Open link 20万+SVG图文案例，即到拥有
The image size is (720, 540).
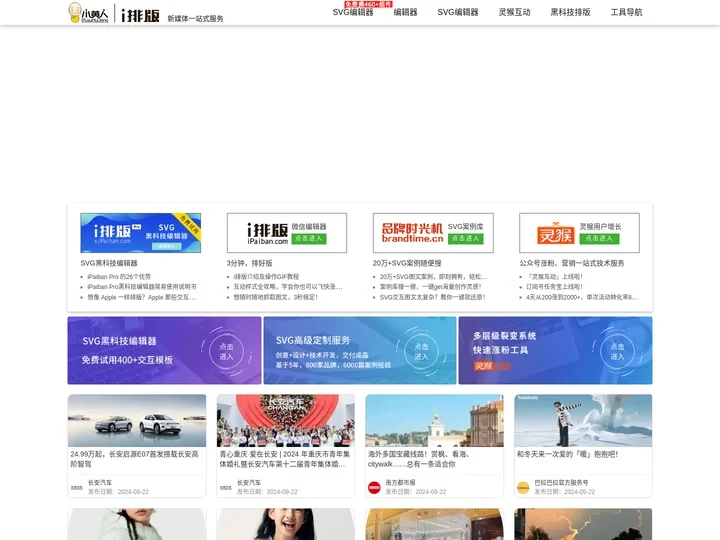point(433,277)
